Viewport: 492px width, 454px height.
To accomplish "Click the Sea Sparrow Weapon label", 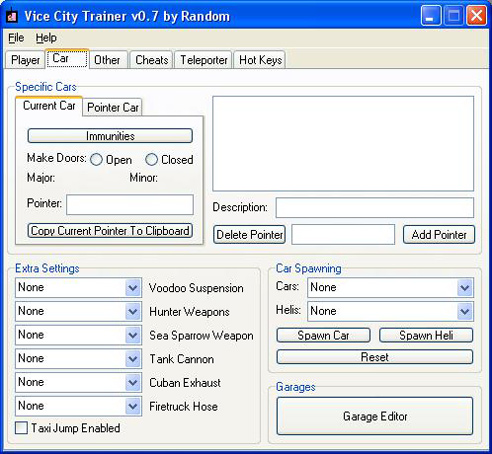I will pyautogui.click(x=201, y=335).
